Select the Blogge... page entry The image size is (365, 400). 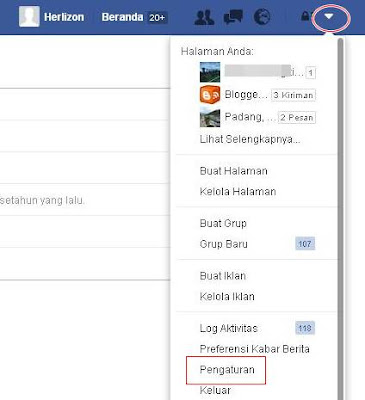(x=246, y=95)
